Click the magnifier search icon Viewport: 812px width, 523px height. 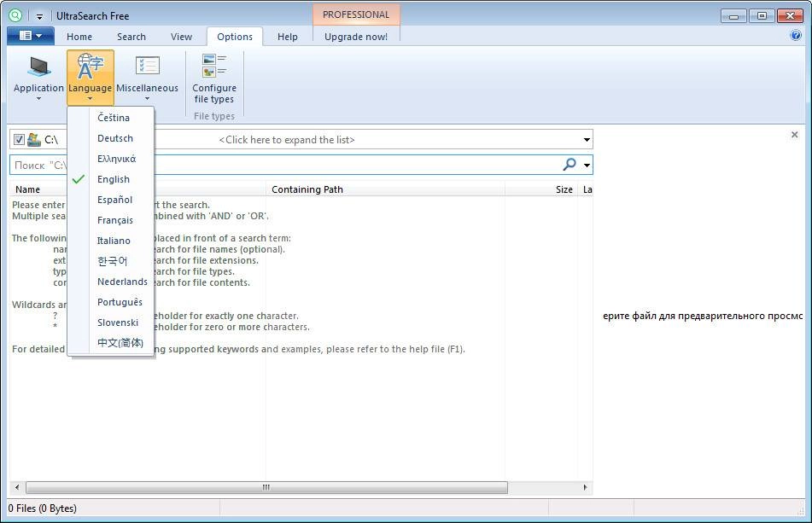pos(570,165)
